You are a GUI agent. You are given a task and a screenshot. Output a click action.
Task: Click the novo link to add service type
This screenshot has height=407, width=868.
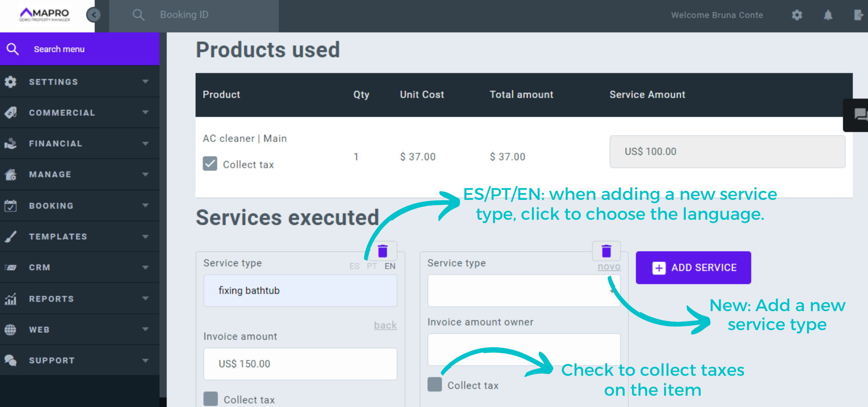point(609,267)
